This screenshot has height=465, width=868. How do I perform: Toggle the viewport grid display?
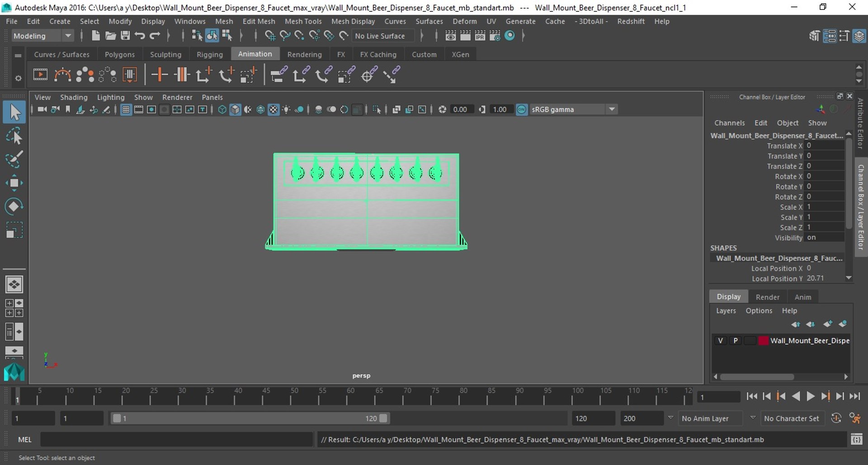point(126,109)
